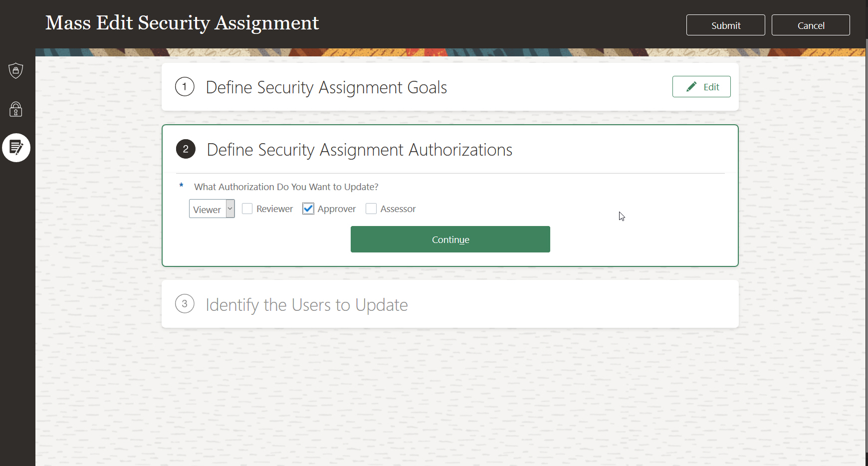The image size is (868, 466).
Task: Open the Viewer dropdown list
Action: pos(212,209)
